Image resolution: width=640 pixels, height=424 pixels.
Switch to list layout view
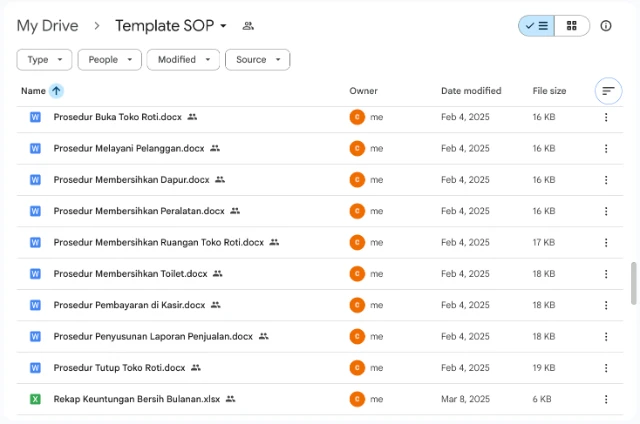tap(537, 26)
